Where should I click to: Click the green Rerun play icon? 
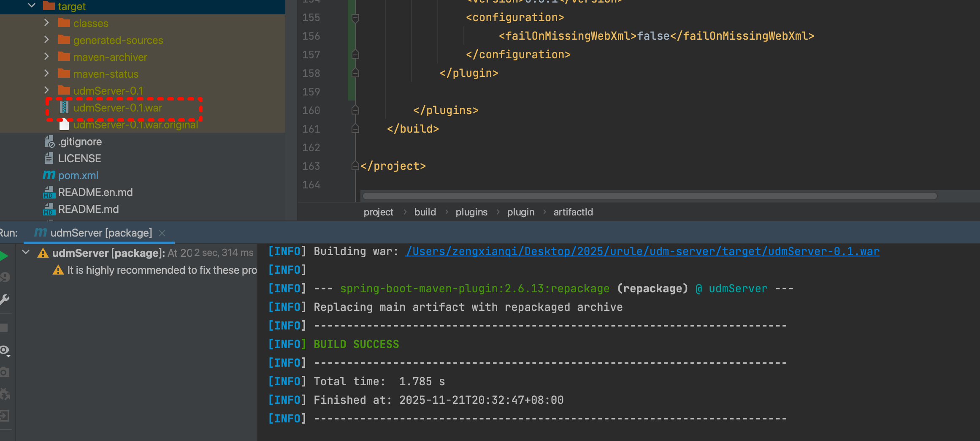(x=3, y=256)
